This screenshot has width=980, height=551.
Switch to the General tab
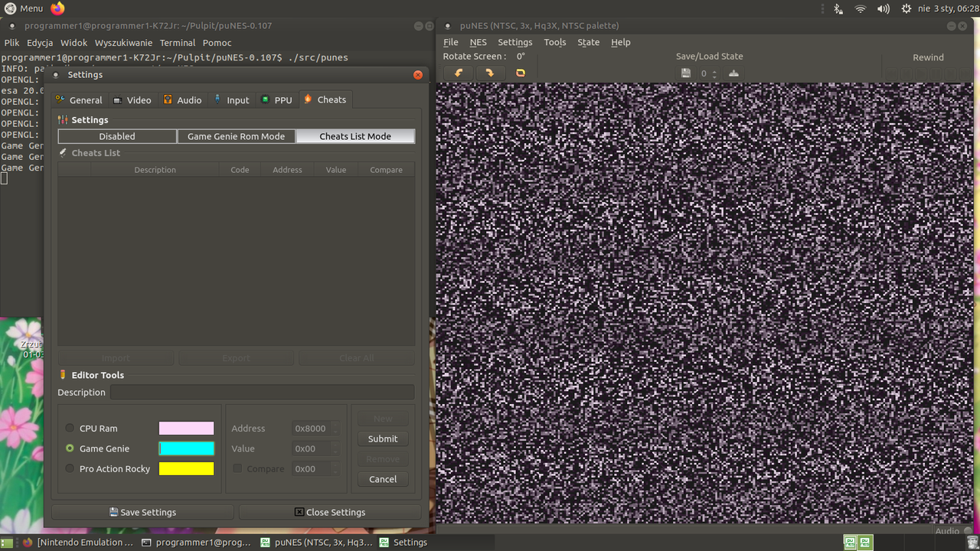(79, 100)
